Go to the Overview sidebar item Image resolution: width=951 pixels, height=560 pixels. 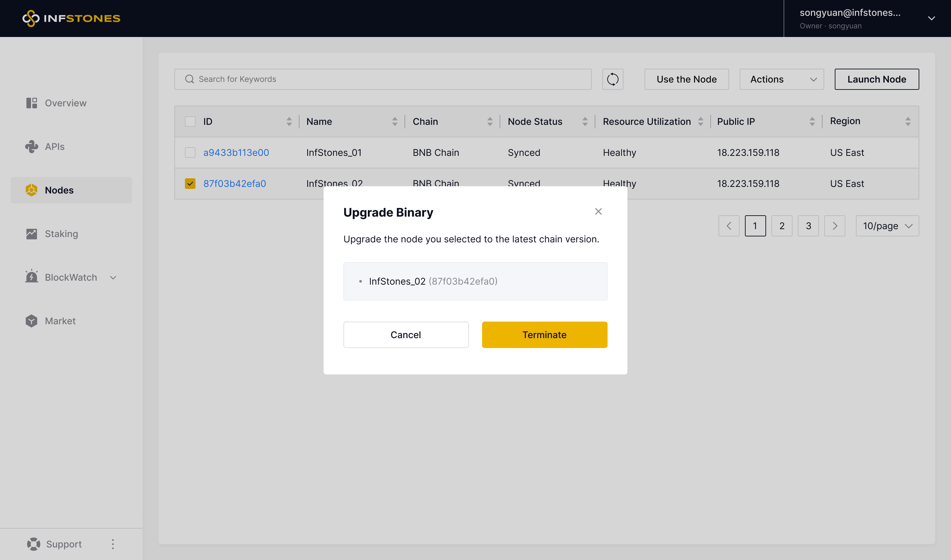[65, 103]
